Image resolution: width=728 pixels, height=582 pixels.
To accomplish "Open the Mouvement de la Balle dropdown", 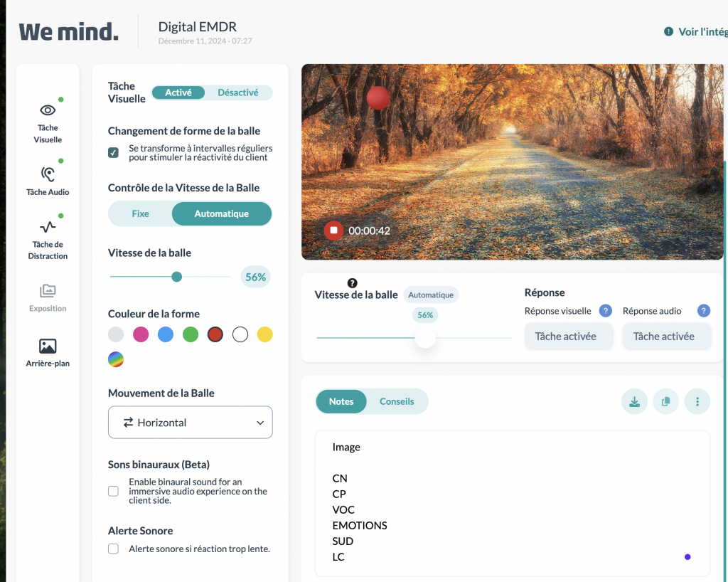I will [x=190, y=423].
